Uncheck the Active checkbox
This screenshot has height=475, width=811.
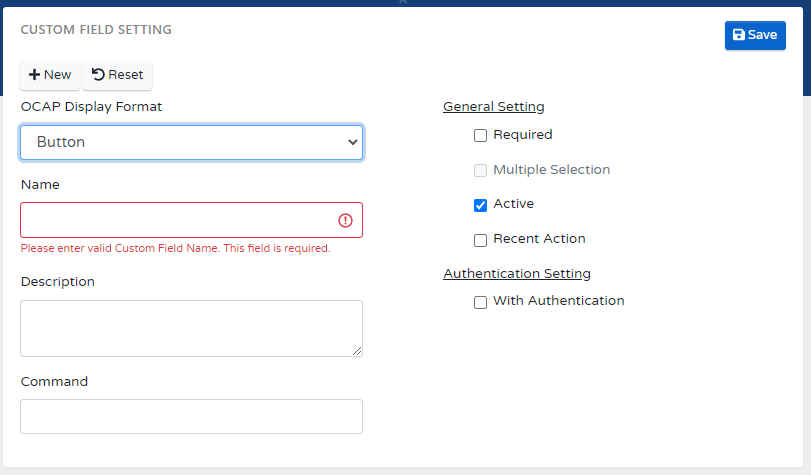[x=480, y=205]
